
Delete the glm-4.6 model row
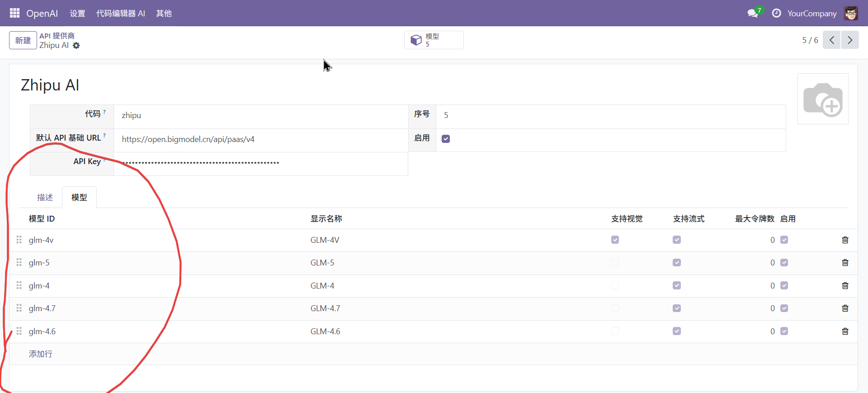(x=845, y=331)
